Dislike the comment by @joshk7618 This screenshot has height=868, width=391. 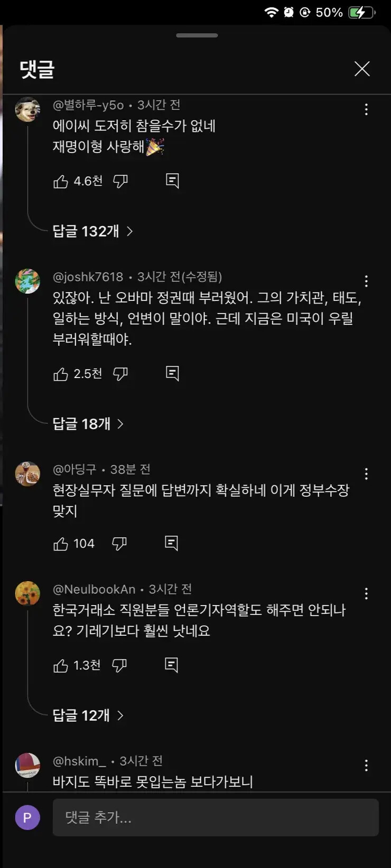120,374
